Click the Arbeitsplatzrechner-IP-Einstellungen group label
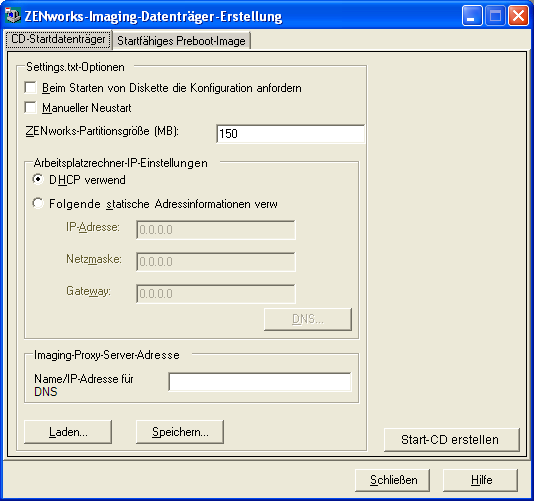The height and width of the screenshot is (501, 534). pos(121,163)
